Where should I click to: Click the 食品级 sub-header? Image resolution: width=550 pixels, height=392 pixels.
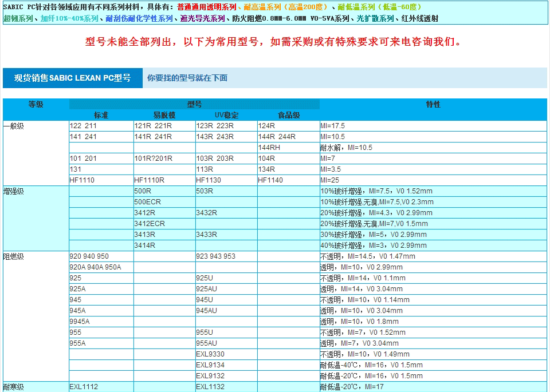click(289, 115)
